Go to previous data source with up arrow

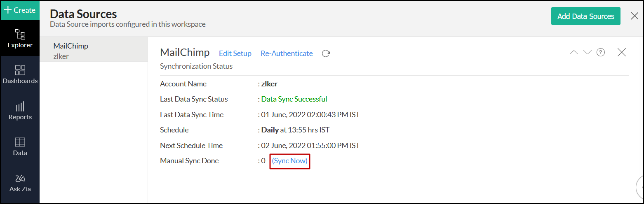[x=573, y=52]
